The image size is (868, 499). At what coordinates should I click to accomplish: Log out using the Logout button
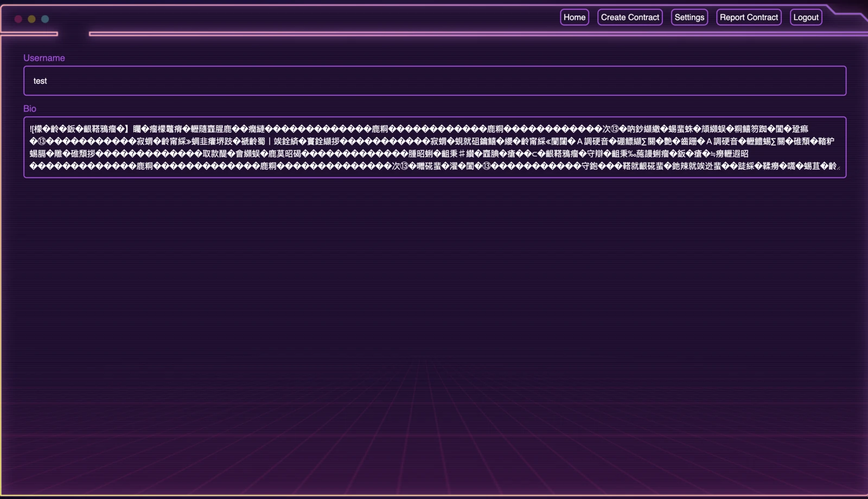[x=806, y=17]
